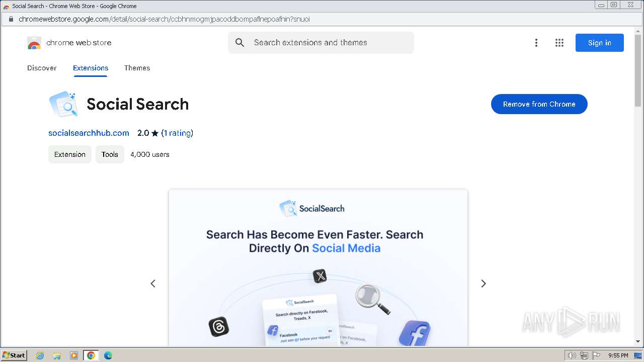
Task: Open the three-dot more options menu
Action: pos(536,43)
